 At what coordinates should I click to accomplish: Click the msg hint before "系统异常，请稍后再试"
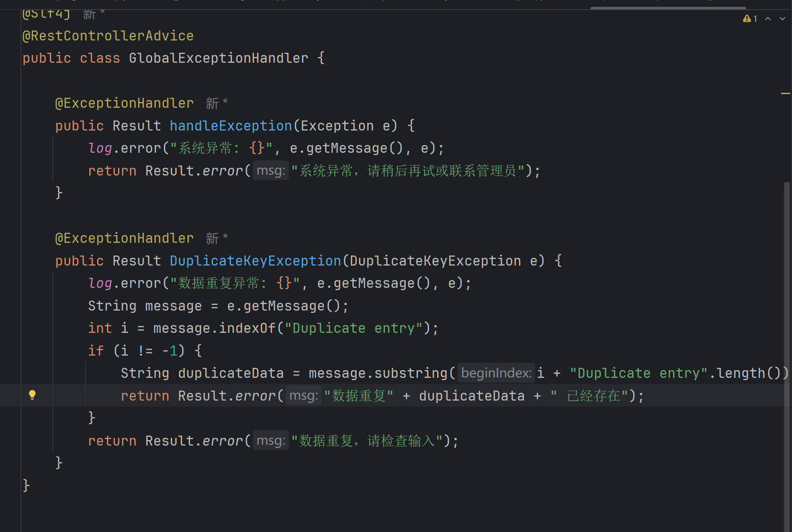(271, 171)
